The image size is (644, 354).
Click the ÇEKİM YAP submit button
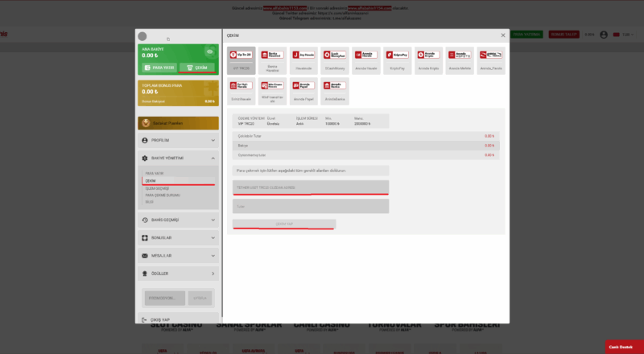tap(284, 224)
